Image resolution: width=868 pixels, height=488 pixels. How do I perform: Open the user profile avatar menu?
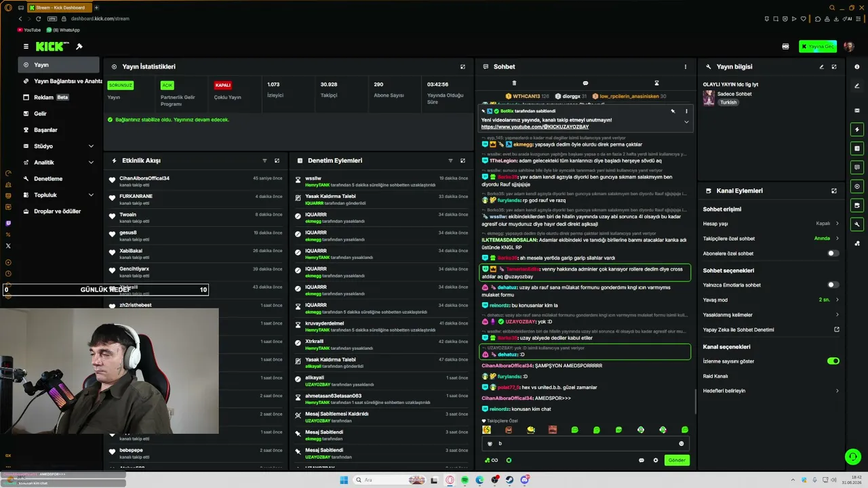(x=849, y=47)
